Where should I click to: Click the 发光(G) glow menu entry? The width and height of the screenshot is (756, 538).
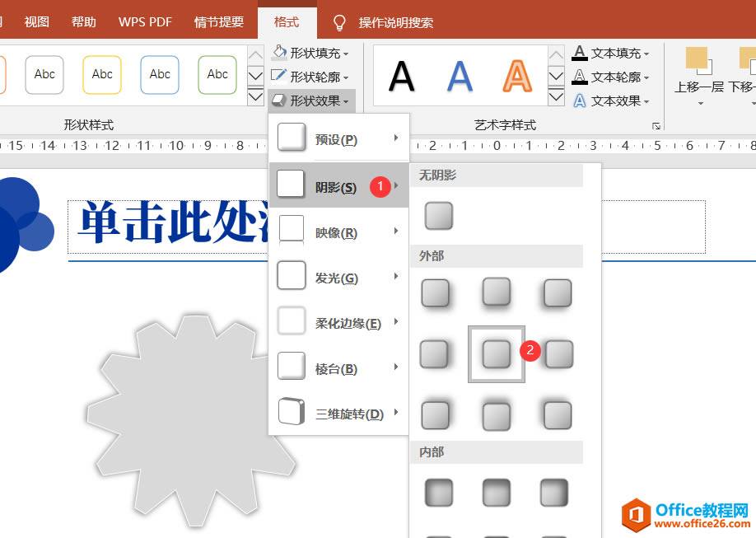click(x=338, y=277)
